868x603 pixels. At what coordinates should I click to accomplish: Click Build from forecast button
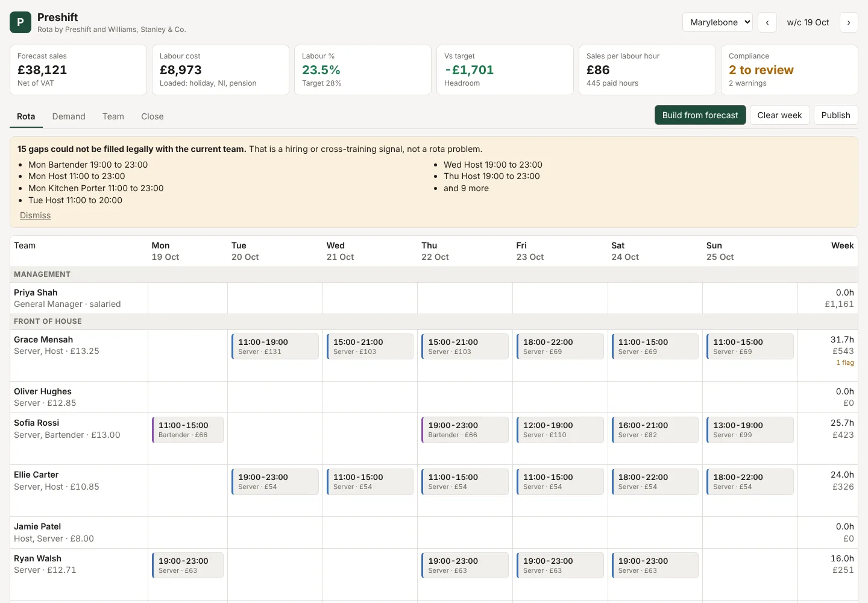tap(700, 115)
